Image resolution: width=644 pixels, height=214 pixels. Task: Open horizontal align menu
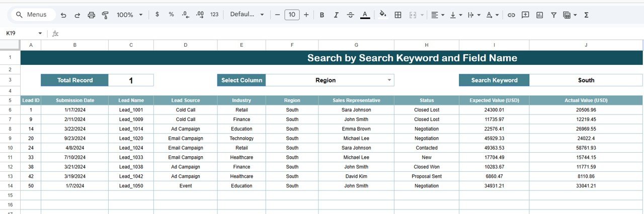click(x=438, y=15)
